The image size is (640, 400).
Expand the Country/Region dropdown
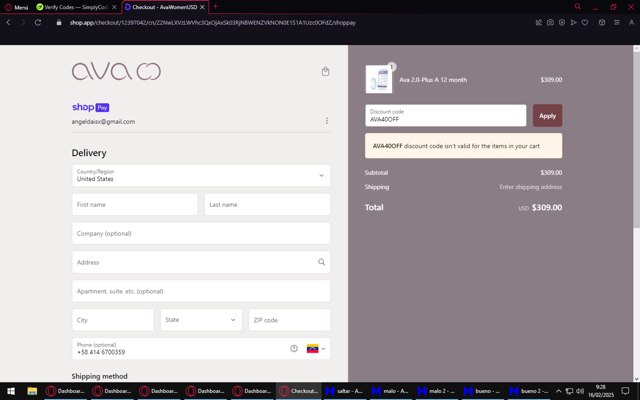coord(201,176)
